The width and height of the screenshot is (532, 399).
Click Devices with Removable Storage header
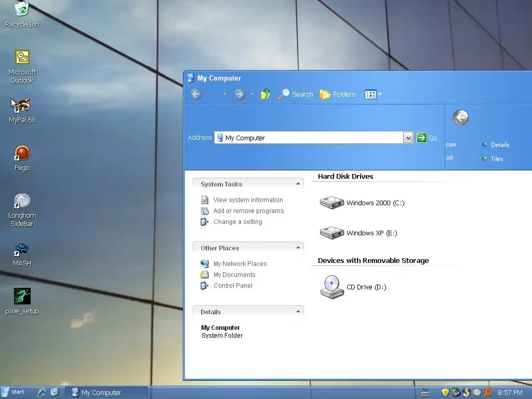click(373, 260)
